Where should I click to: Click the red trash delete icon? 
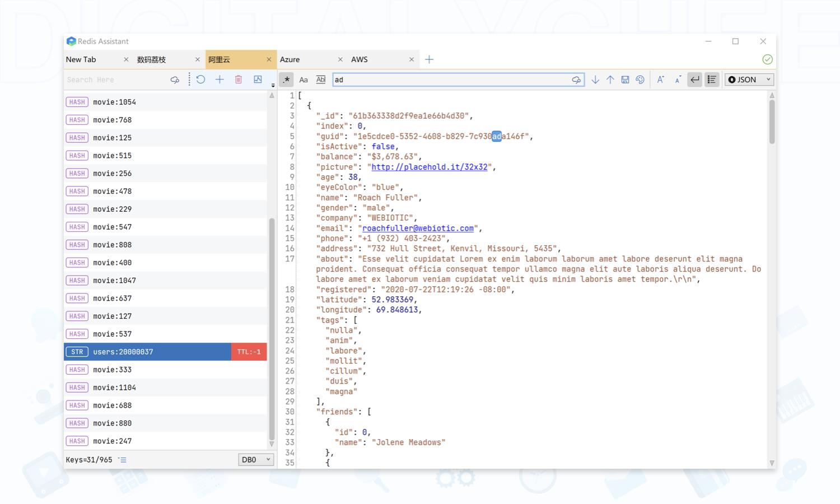point(239,80)
